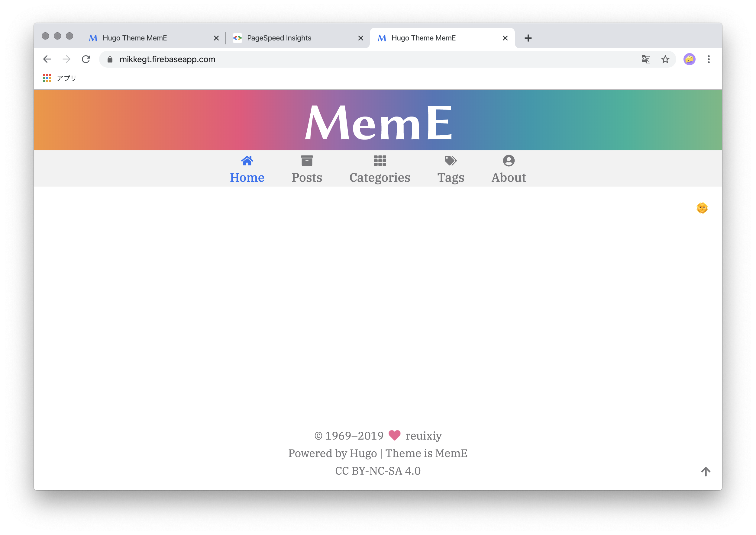Close the first Hugo Theme MemE tab
Viewport: 756px width, 535px height.
(216, 38)
